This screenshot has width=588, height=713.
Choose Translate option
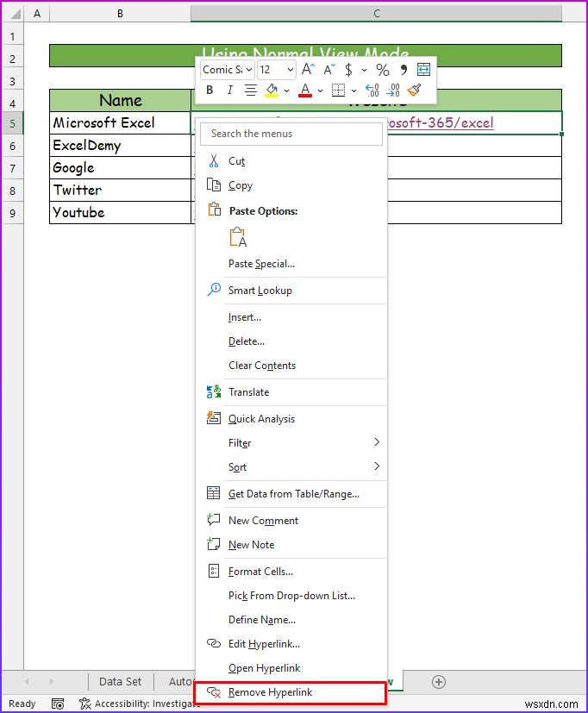tap(291, 392)
